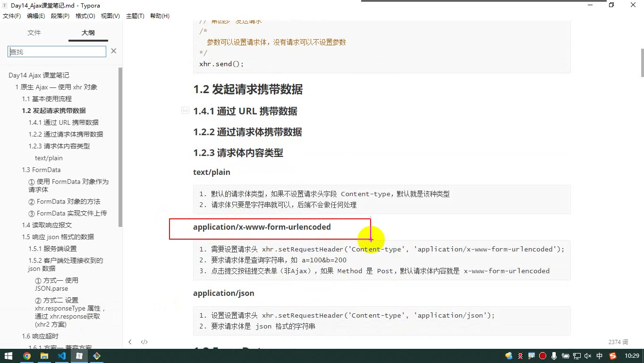The width and height of the screenshot is (644, 363).
Task: Open outline ① 使用 FormData 对象作为请求体
Action: pyautogui.click(x=68, y=185)
